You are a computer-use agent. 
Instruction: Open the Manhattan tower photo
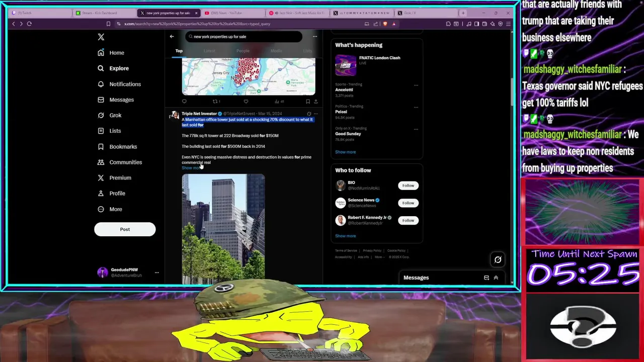(223, 228)
